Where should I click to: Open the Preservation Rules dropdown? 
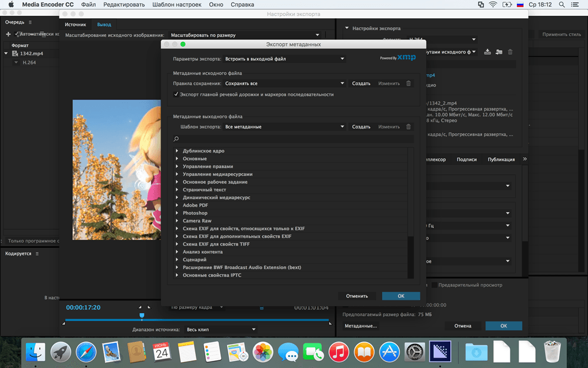(284, 84)
